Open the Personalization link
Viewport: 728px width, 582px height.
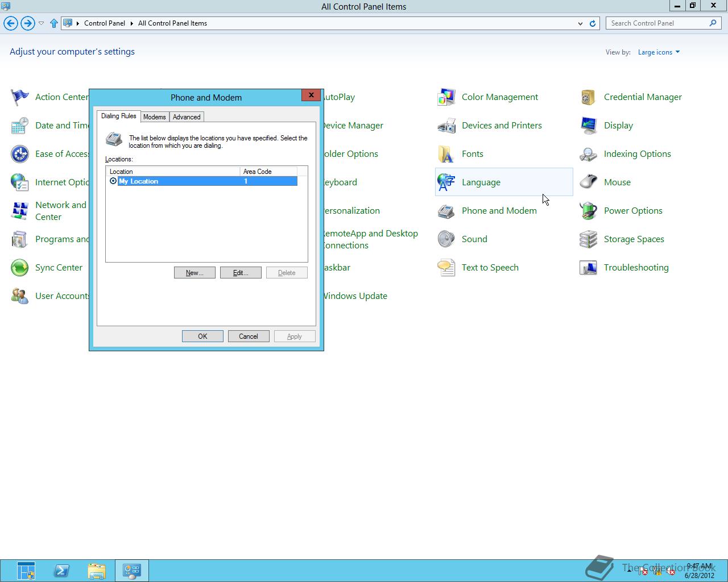[351, 211]
